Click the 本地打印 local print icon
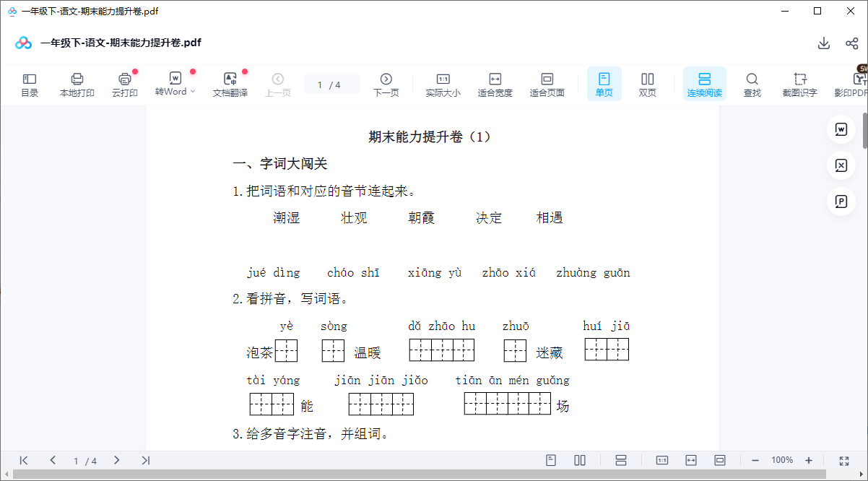The image size is (868, 481). click(x=77, y=84)
